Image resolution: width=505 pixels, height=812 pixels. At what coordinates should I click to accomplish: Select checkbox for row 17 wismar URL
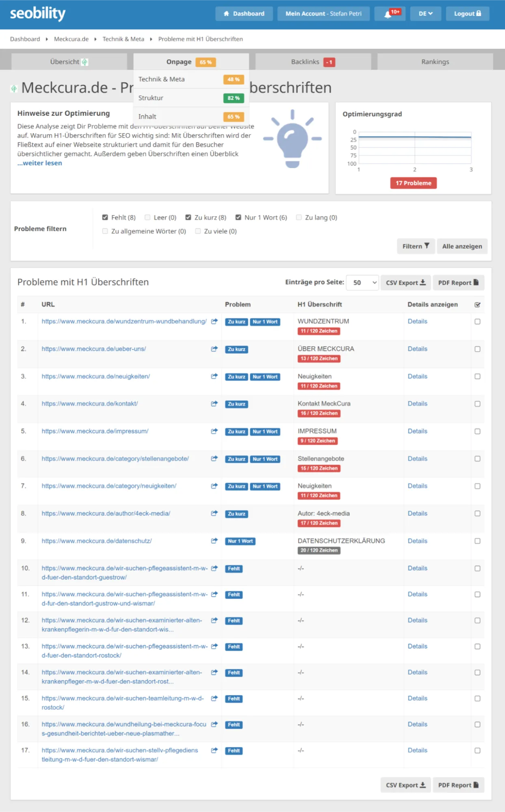(477, 751)
